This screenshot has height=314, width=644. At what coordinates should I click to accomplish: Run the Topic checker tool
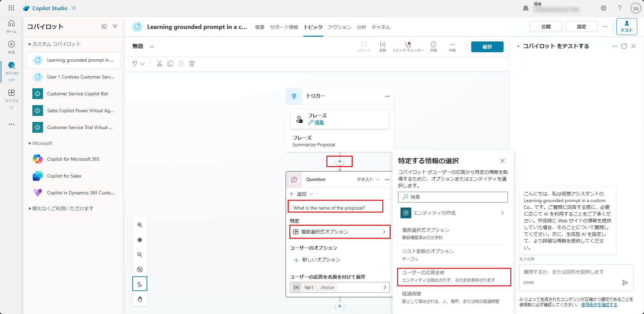pyautogui.click(x=408, y=47)
